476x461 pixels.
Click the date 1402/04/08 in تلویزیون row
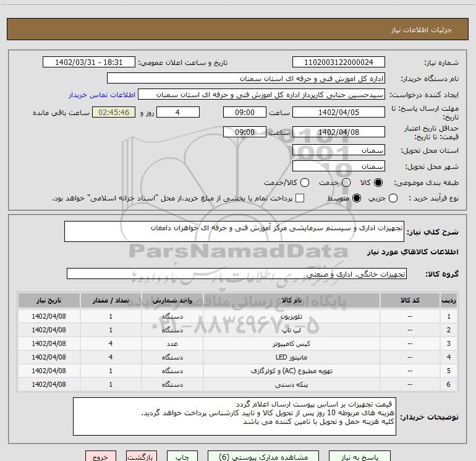49,316
